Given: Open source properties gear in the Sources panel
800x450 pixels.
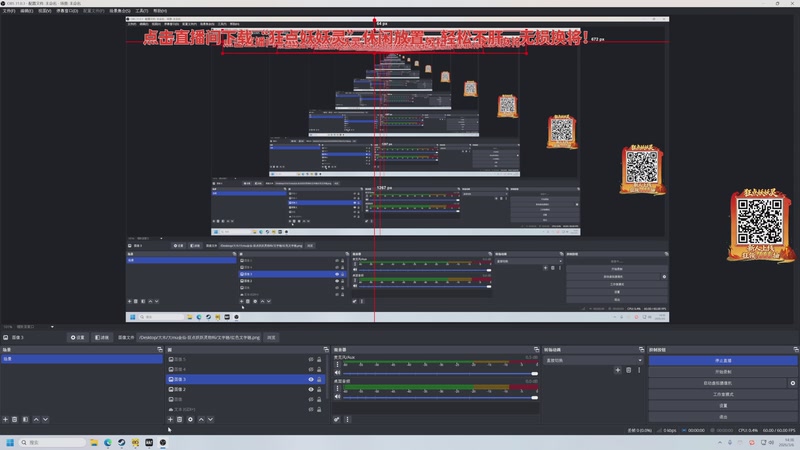Looking at the screenshot, I should click(x=190, y=419).
